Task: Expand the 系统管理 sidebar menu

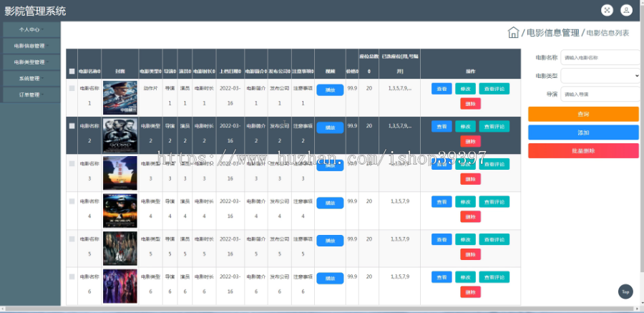Action: [x=31, y=78]
